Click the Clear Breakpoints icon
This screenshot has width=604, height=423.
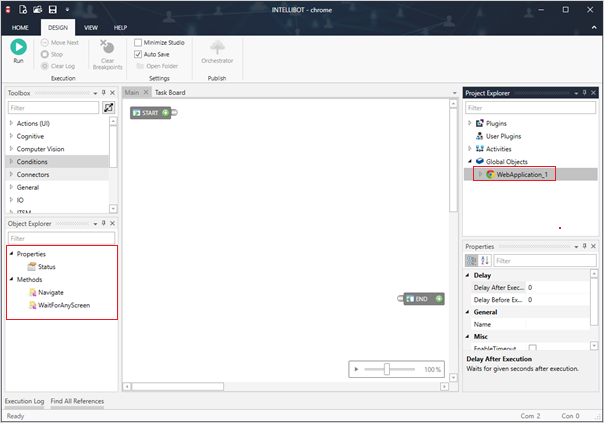pyautogui.click(x=107, y=46)
